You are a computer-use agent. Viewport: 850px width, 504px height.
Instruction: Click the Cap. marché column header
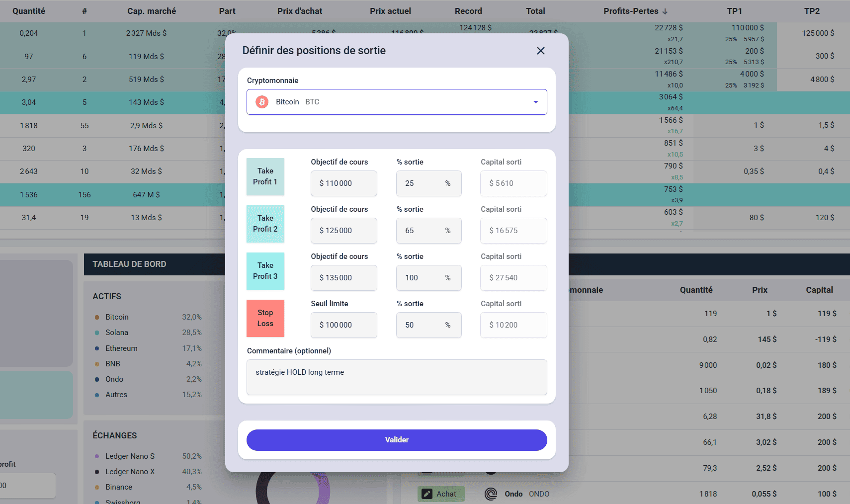[152, 11]
